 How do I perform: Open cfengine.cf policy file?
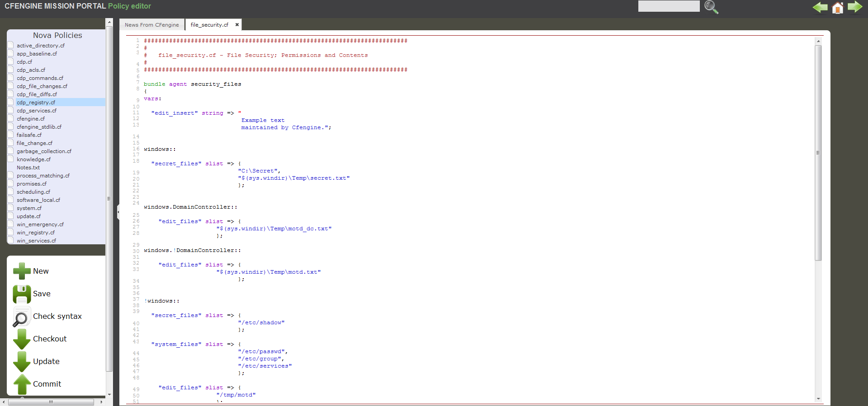click(x=31, y=119)
